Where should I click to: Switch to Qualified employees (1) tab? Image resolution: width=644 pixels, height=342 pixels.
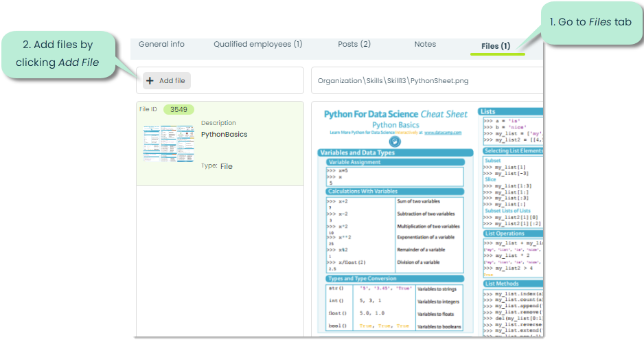(x=257, y=44)
